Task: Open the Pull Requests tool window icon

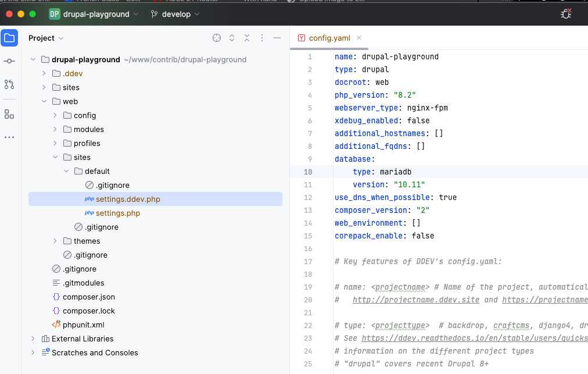Action: point(9,84)
